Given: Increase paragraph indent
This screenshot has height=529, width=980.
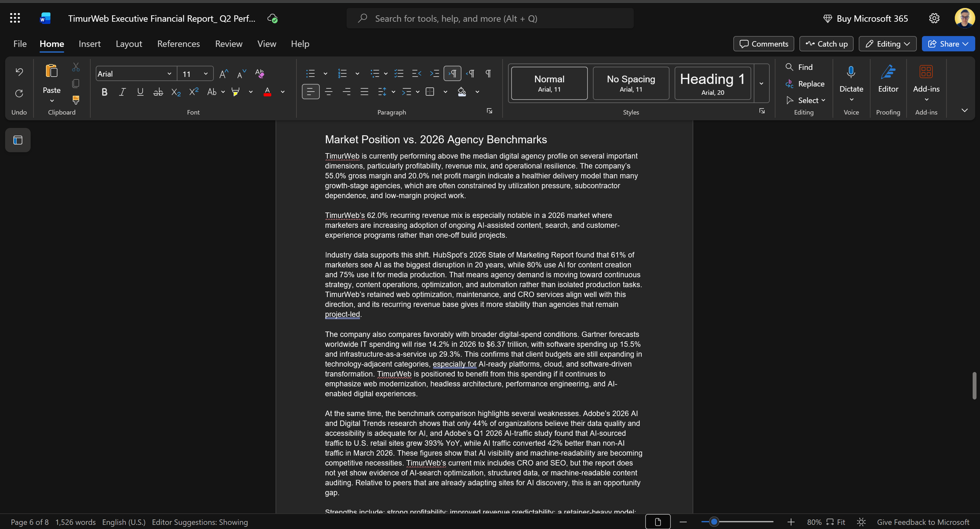Looking at the screenshot, I should 434,73.
